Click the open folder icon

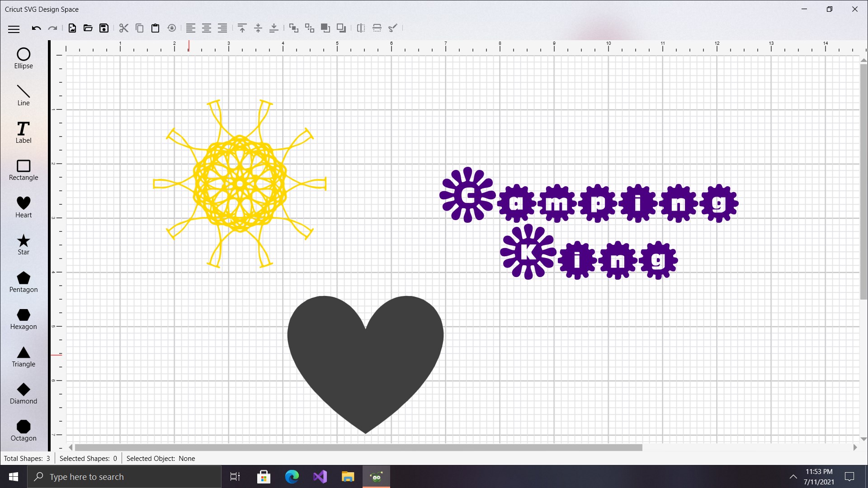(88, 28)
